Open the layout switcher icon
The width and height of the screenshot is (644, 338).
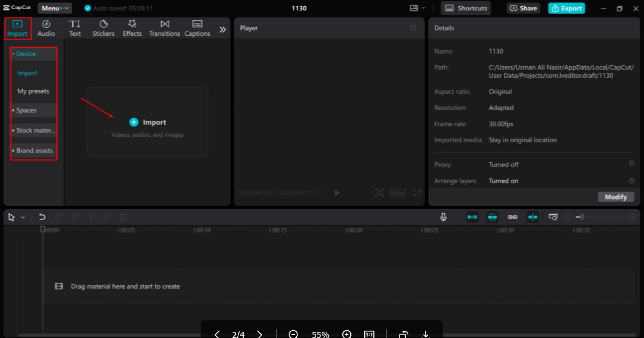tap(414, 9)
